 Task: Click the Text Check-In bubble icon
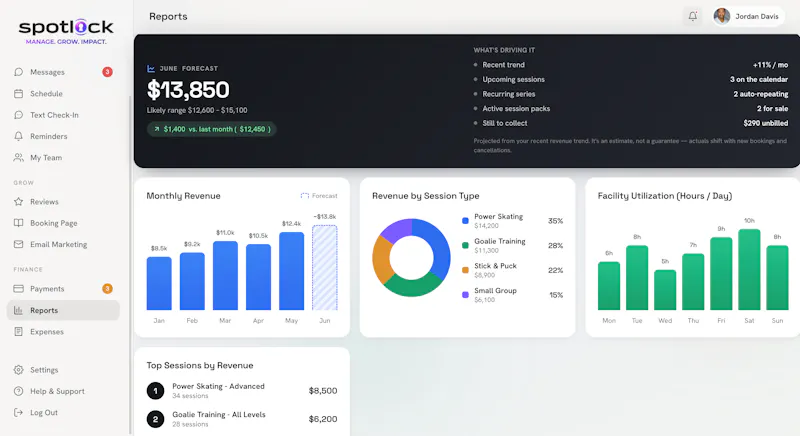point(18,115)
